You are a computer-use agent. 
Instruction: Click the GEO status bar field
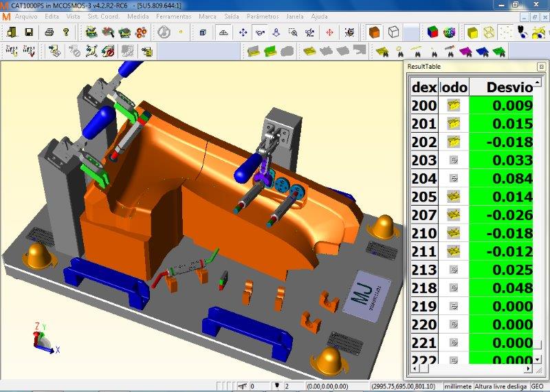click(x=537, y=386)
